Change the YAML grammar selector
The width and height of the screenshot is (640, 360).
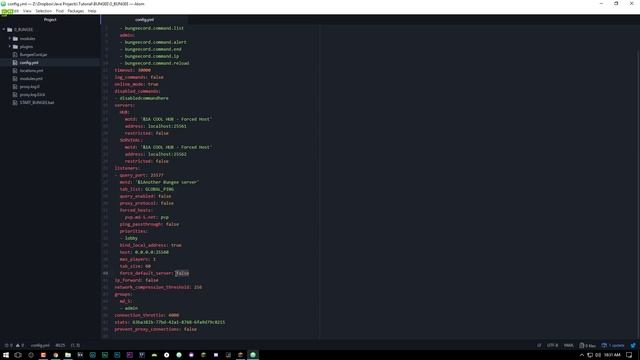coord(569,345)
